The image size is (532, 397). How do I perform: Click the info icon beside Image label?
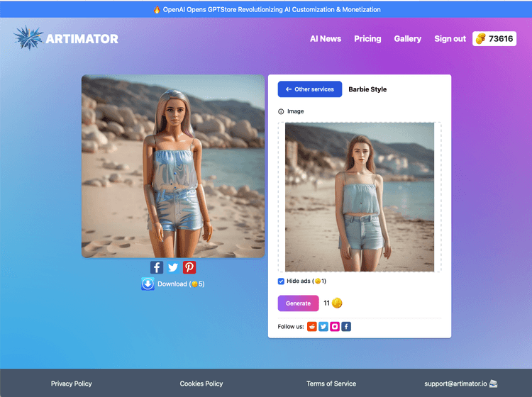click(281, 111)
